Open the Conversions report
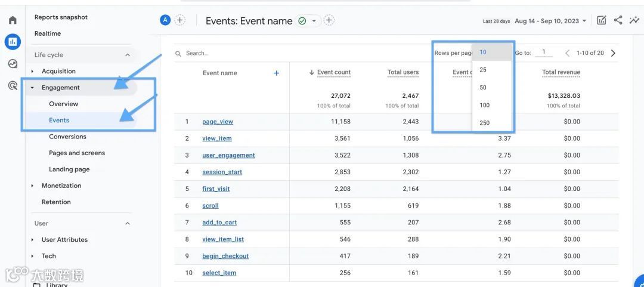Screen dimensions: 644x287 pos(68,137)
